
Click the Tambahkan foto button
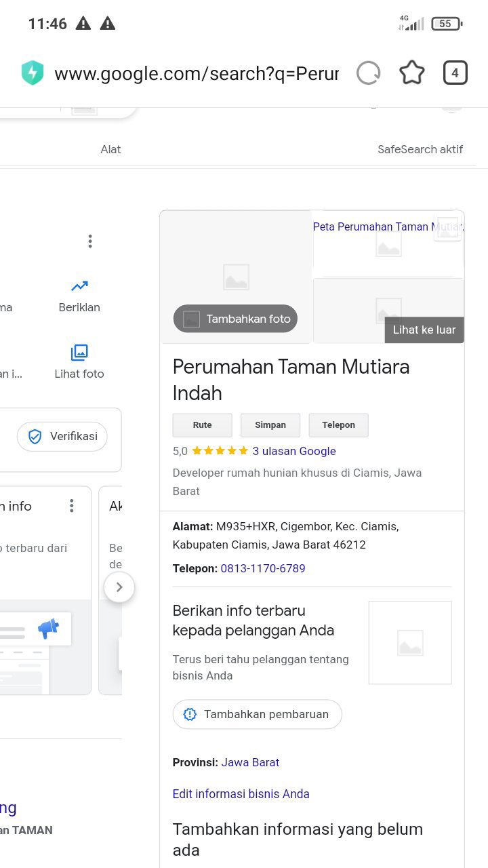235,319
